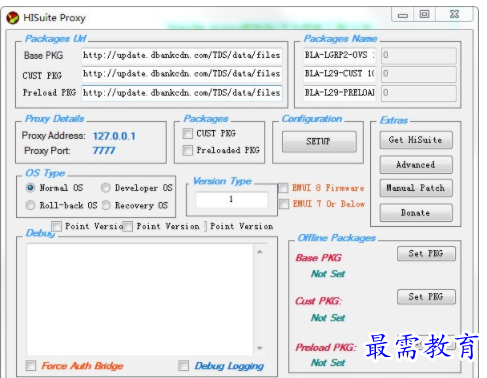This screenshot has width=487, height=378.
Task: Click the Debug box scroll down arrow
Action: [x=260, y=348]
